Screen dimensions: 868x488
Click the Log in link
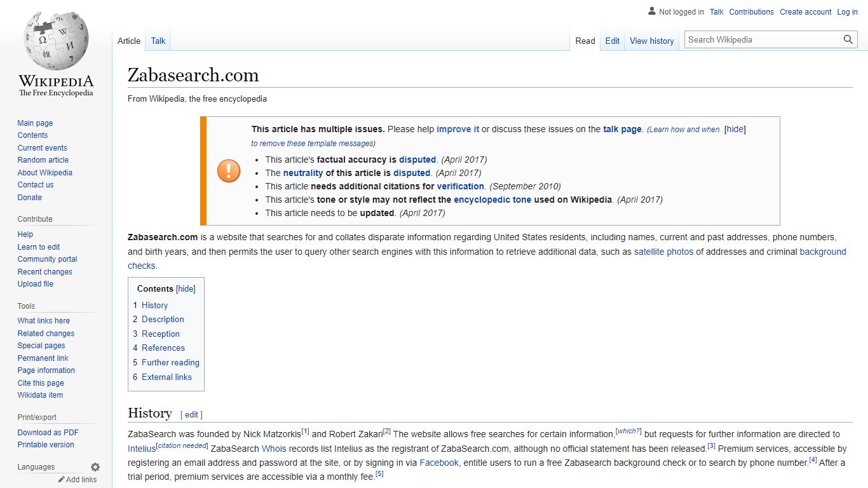(x=848, y=12)
